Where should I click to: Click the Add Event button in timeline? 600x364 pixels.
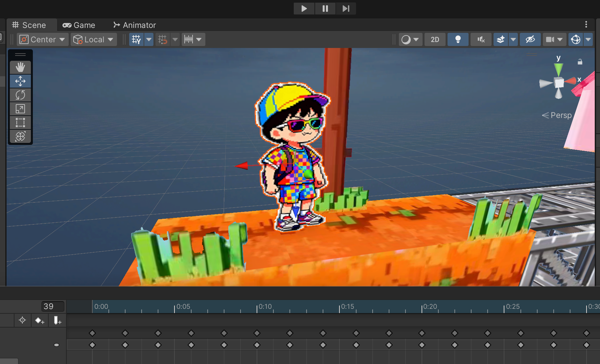[x=57, y=320]
